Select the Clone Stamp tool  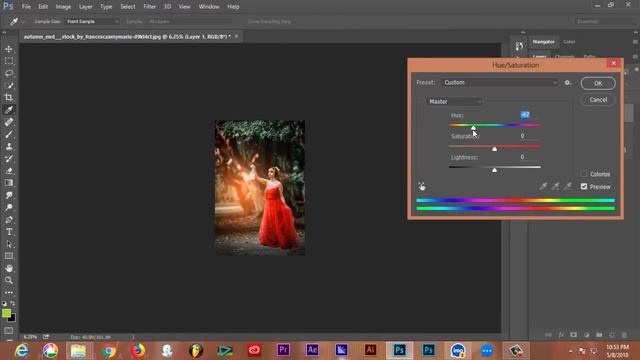pos(9,147)
